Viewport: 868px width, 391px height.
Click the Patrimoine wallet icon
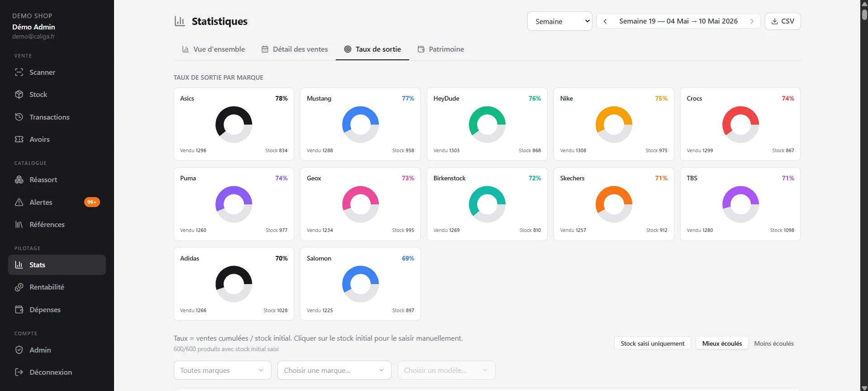[421, 49]
